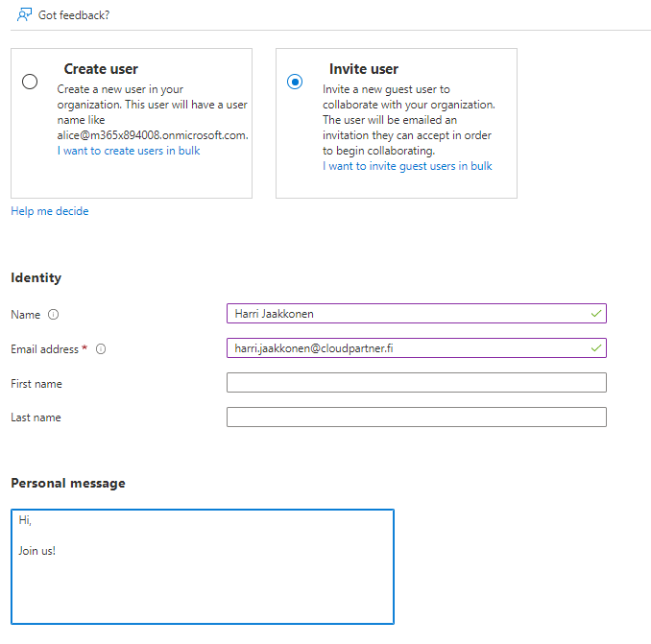Click the First name field label
Screen dimensions: 651x644
[x=36, y=384]
